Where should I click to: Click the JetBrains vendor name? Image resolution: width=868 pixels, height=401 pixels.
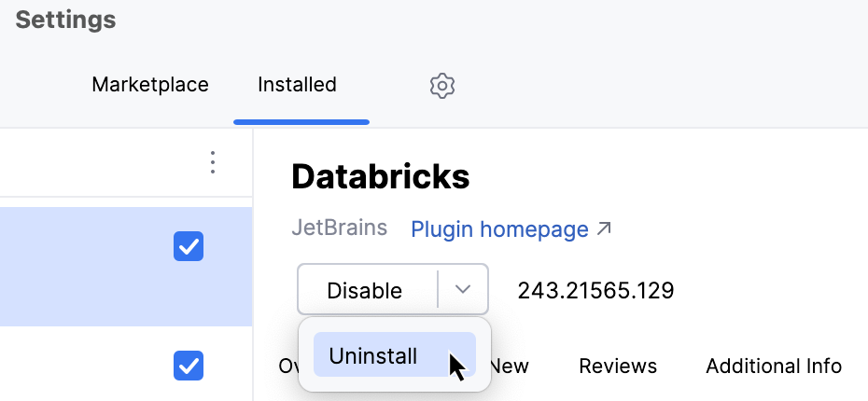point(342,228)
